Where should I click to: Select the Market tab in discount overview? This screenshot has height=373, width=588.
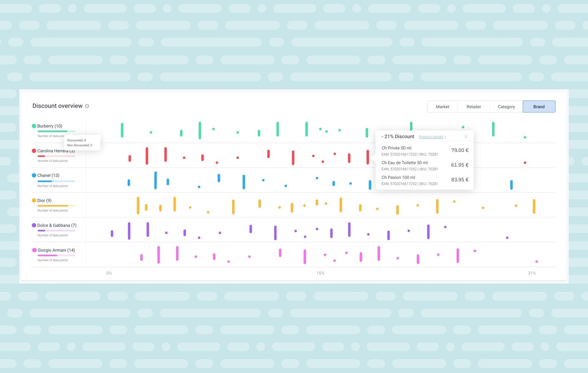click(x=443, y=106)
